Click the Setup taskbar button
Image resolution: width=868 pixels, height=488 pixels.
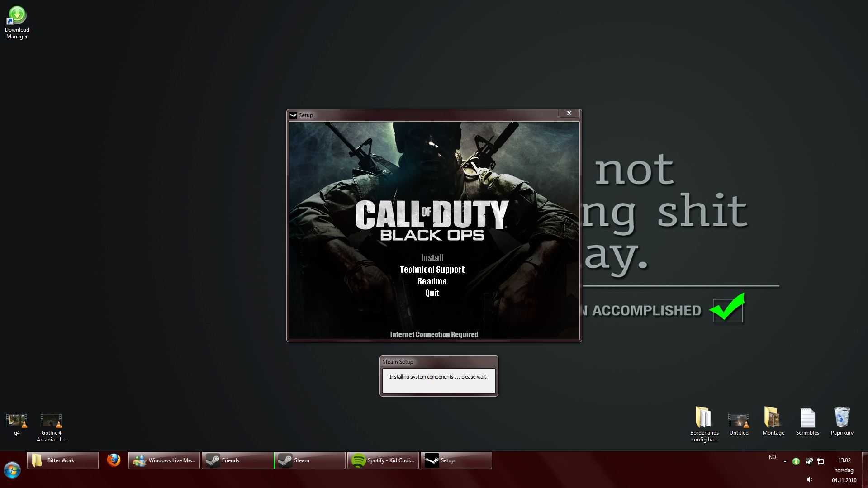point(456,460)
